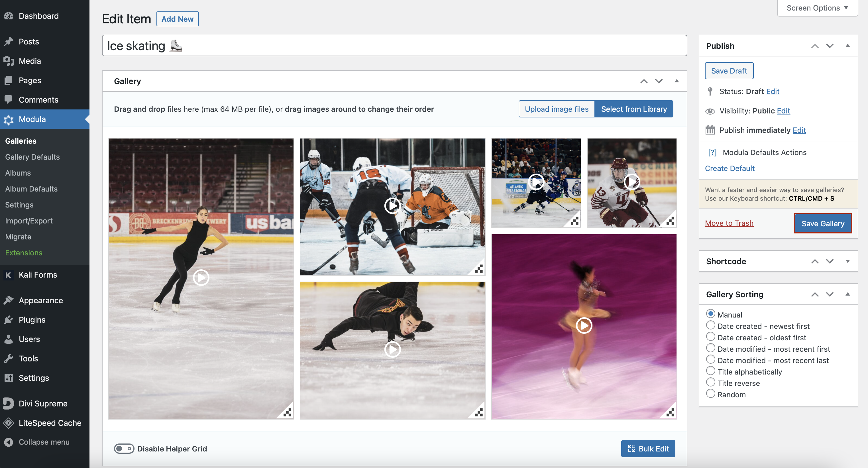Image resolution: width=868 pixels, height=468 pixels.
Task: Open Kali Forms from sidebar icon
Action: pyautogui.click(x=9, y=275)
